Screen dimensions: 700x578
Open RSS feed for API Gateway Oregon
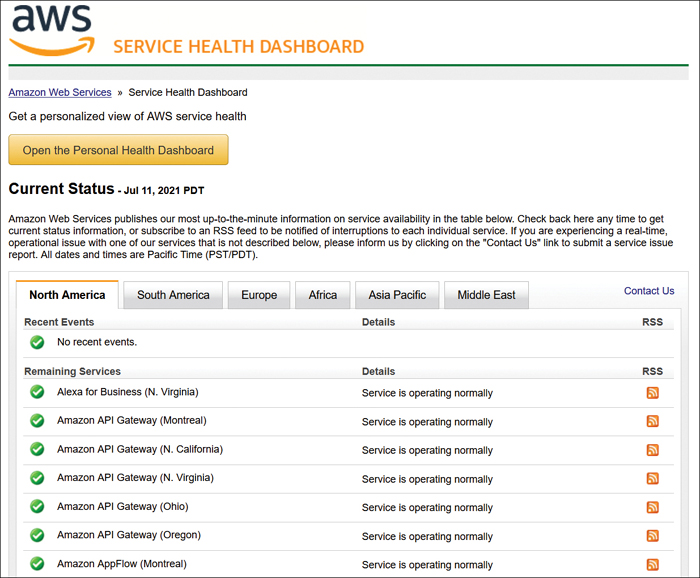[652, 536]
